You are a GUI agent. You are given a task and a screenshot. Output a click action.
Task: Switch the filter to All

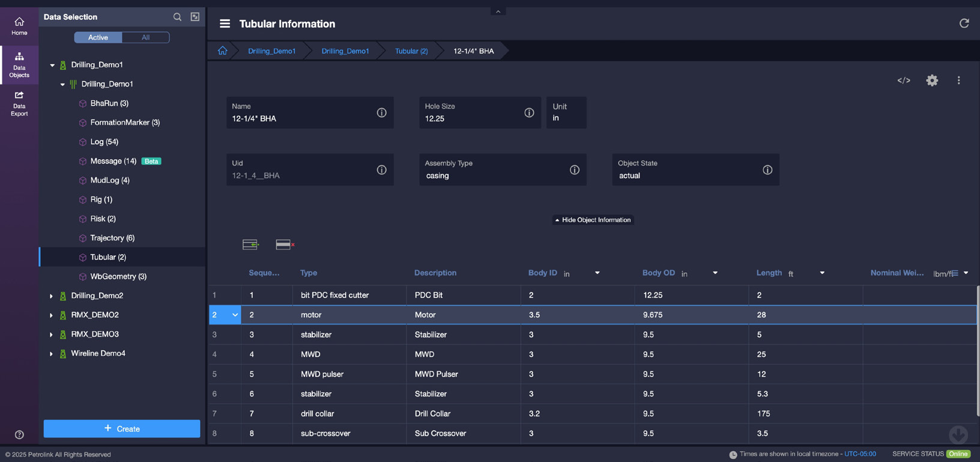[x=145, y=37]
